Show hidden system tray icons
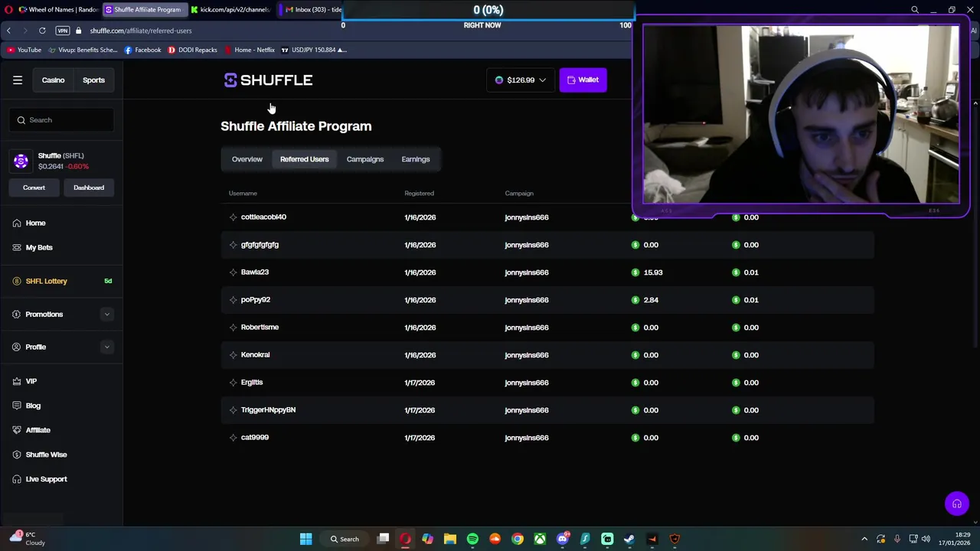Image resolution: width=980 pixels, height=551 pixels. [864, 539]
